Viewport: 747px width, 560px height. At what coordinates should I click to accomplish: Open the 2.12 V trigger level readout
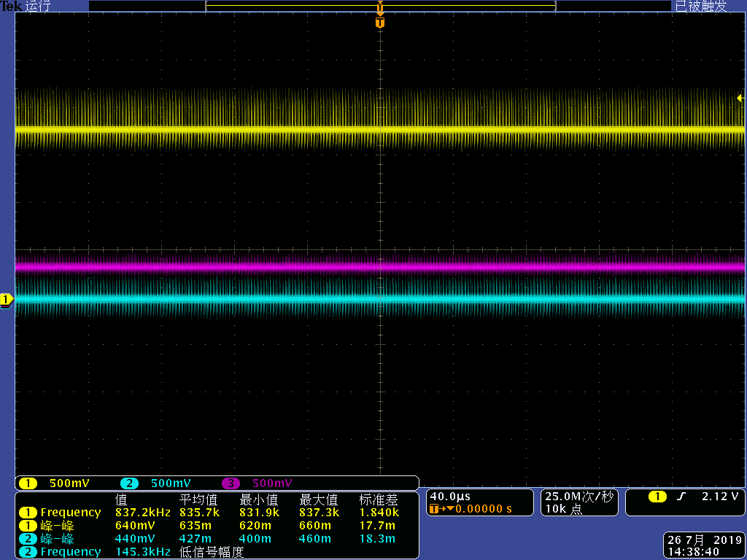pyautogui.click(x=719, y=497)
